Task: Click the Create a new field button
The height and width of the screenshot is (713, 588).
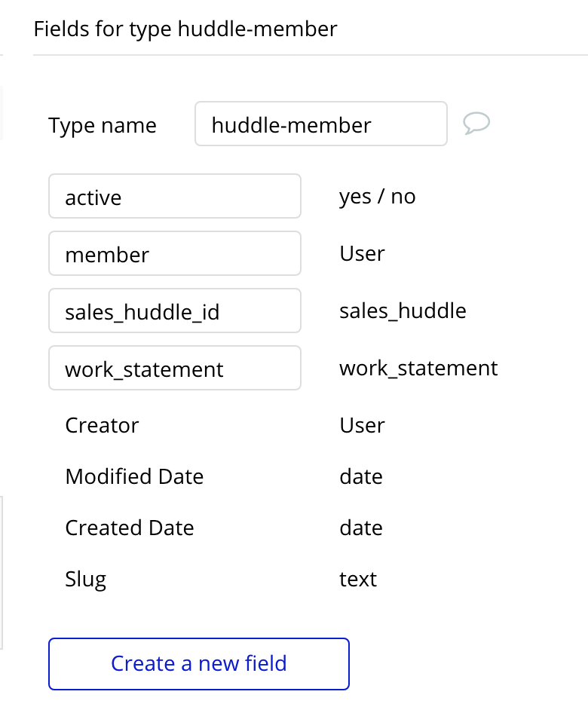Action: pyautogui.click(x=199, y=663)
